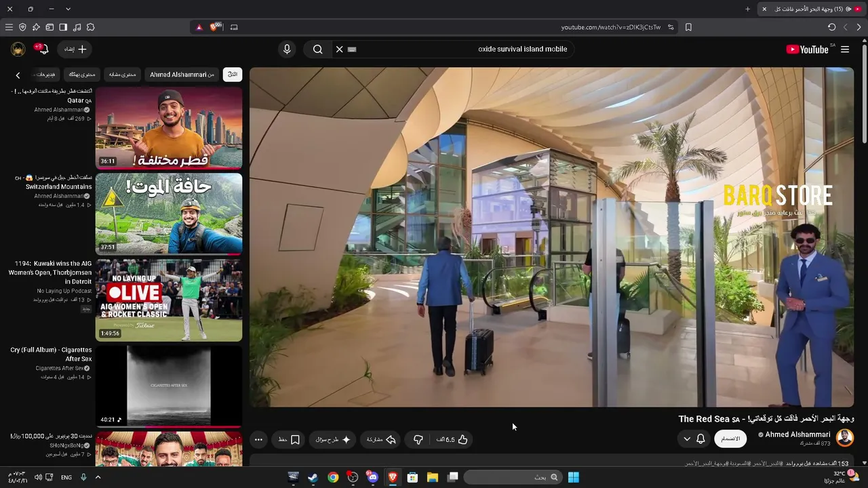Expand the subscription options chevron

coord(687,439)
